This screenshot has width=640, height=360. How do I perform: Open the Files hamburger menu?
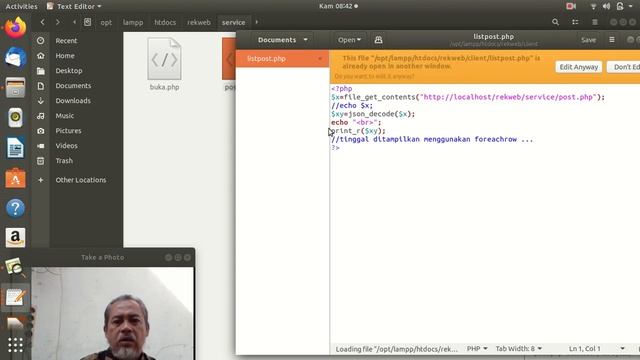pyautogui.click(x=595, y=22)
